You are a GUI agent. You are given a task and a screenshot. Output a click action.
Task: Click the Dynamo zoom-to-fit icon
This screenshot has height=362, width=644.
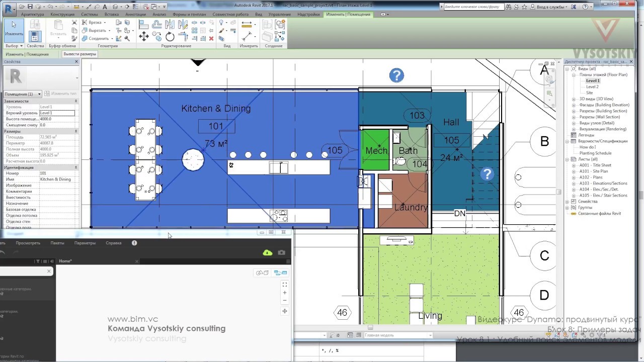[285, 285]
